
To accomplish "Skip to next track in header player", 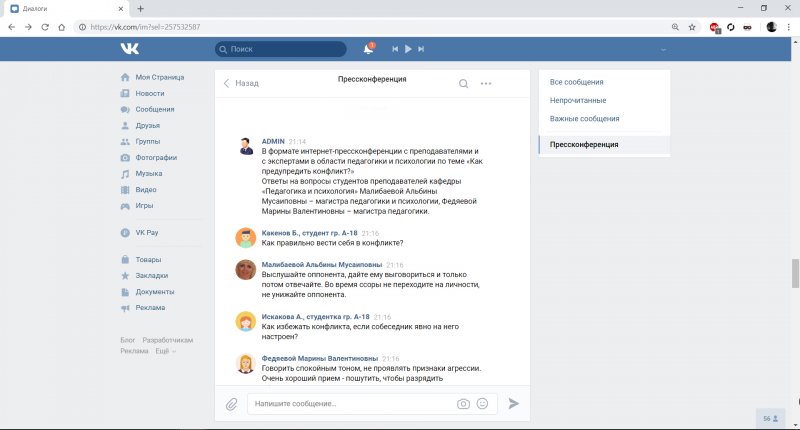I will click(421, 48).
